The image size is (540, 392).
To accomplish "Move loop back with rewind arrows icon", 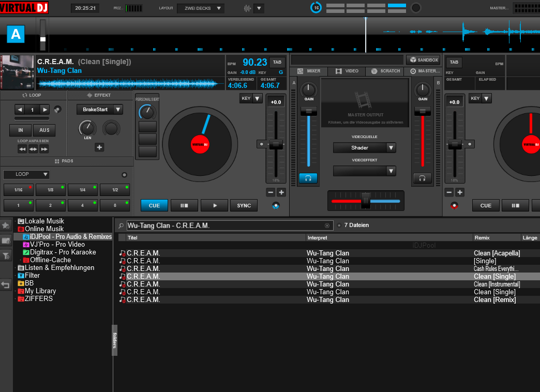I will coord(22,149).
